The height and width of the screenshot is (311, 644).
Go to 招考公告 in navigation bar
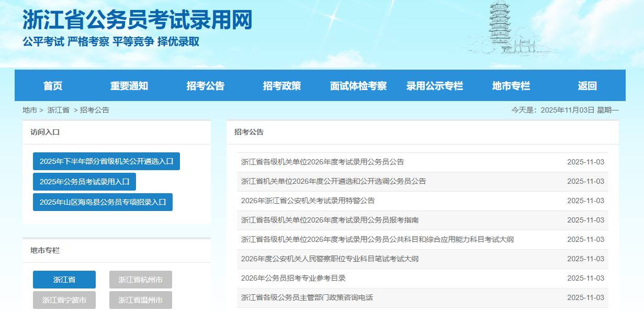(206, 86)
